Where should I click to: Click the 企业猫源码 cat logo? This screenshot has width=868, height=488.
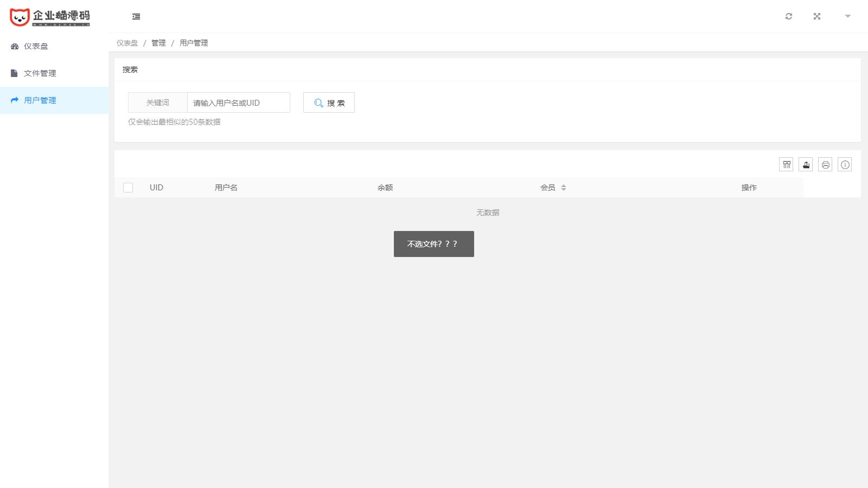click(x=50, y=17)
